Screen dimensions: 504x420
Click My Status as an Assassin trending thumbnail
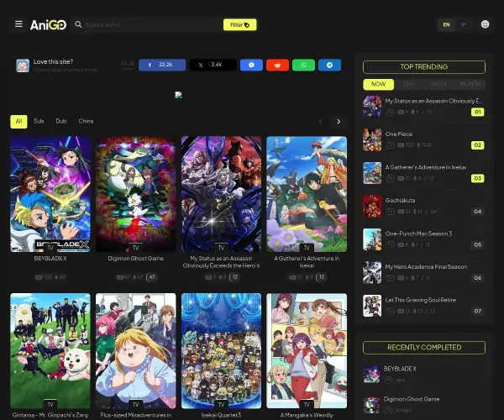tap(372, 107)
